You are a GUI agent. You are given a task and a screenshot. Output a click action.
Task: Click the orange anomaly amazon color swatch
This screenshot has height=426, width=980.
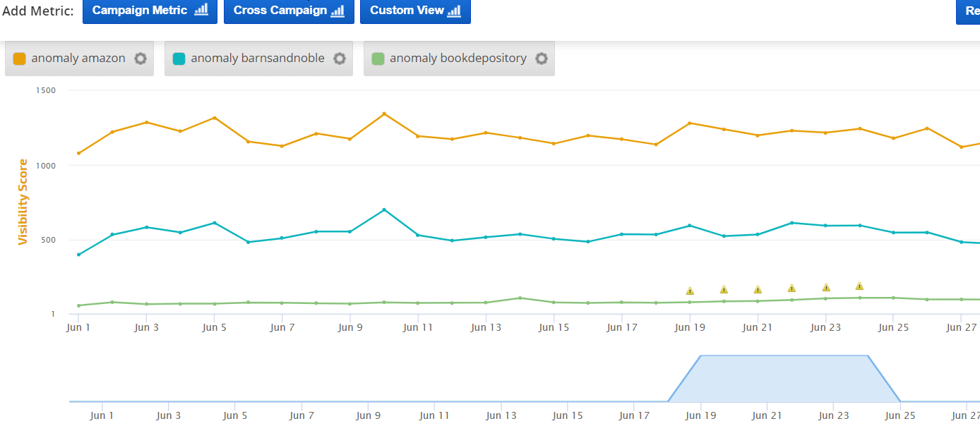point(20,59)
